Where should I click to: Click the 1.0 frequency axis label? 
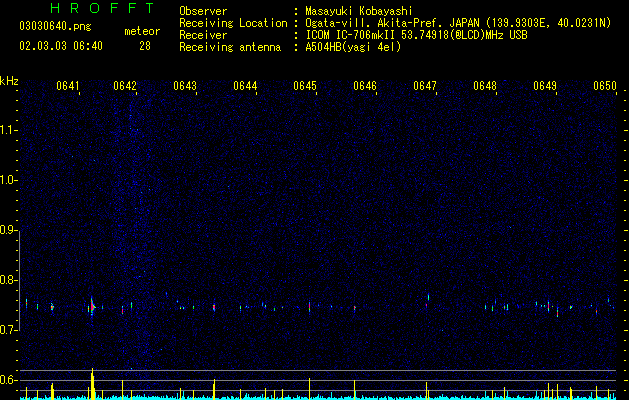coord(9,180)
